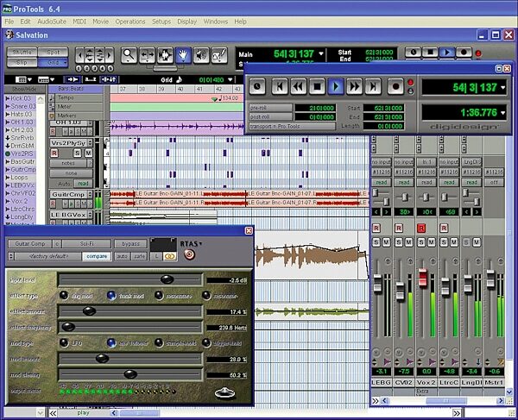518x420 pixels.
Task: Select Spot edit mode
Action: pyautogui.click(x=54, y=52)
